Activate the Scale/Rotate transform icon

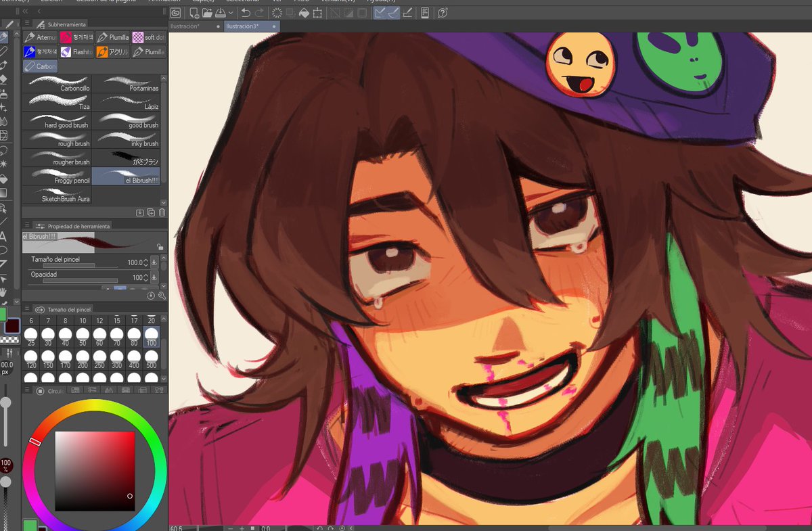coord(318,13)
